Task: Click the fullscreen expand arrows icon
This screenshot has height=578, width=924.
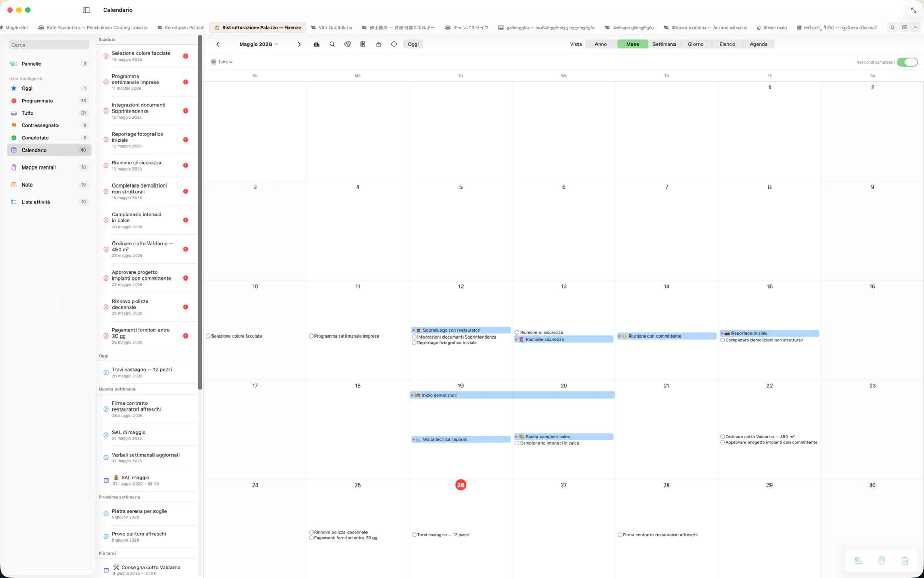Action: (x=914, y=10)
